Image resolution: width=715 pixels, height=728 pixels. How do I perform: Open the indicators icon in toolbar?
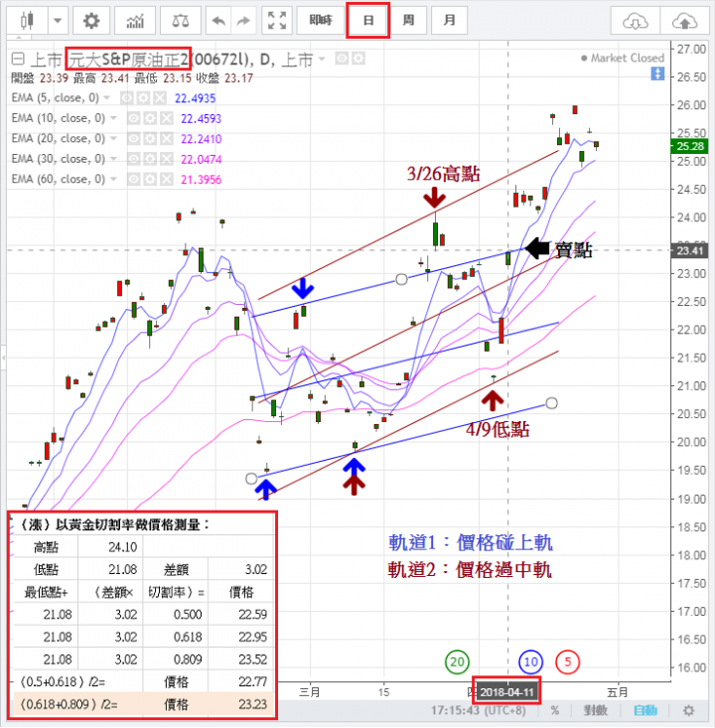tap(135, 21)
